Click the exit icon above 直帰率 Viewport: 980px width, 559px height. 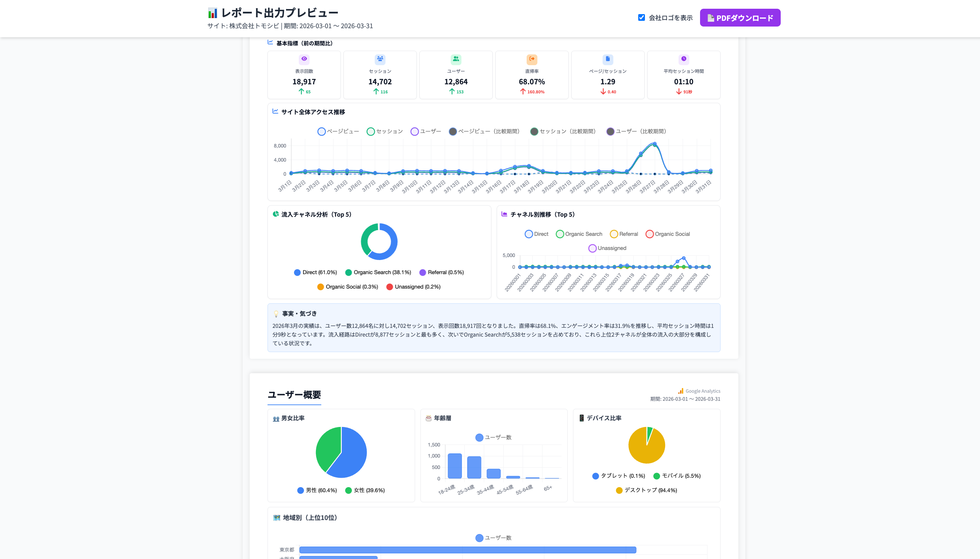coord(531,59)
